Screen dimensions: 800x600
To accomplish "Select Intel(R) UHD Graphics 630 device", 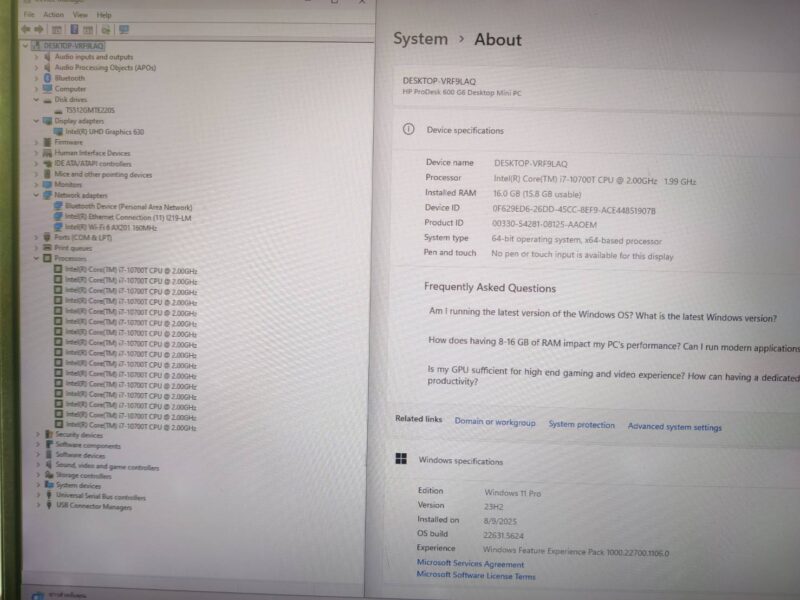I will 105,132.
